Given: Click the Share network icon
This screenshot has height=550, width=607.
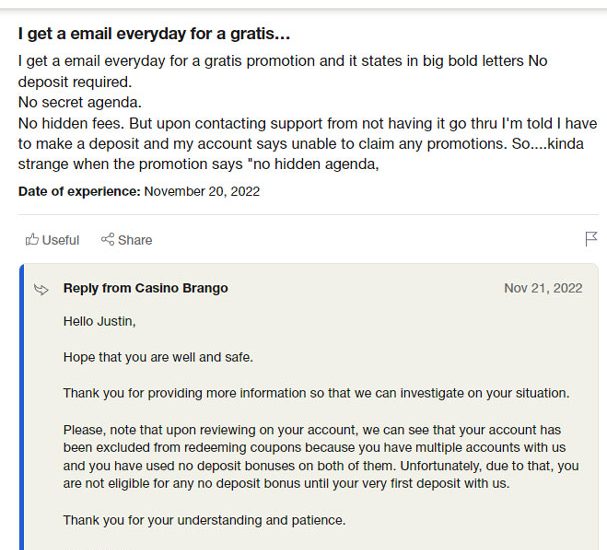Looking at the screenshot, I should pyautogui.click(x=108, y=239).
